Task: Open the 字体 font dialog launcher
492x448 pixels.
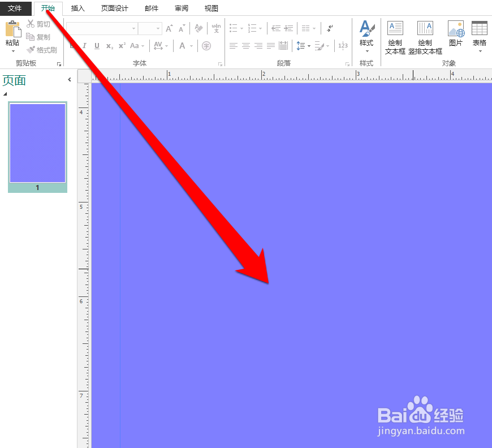Action: click(x=221, y=64)
